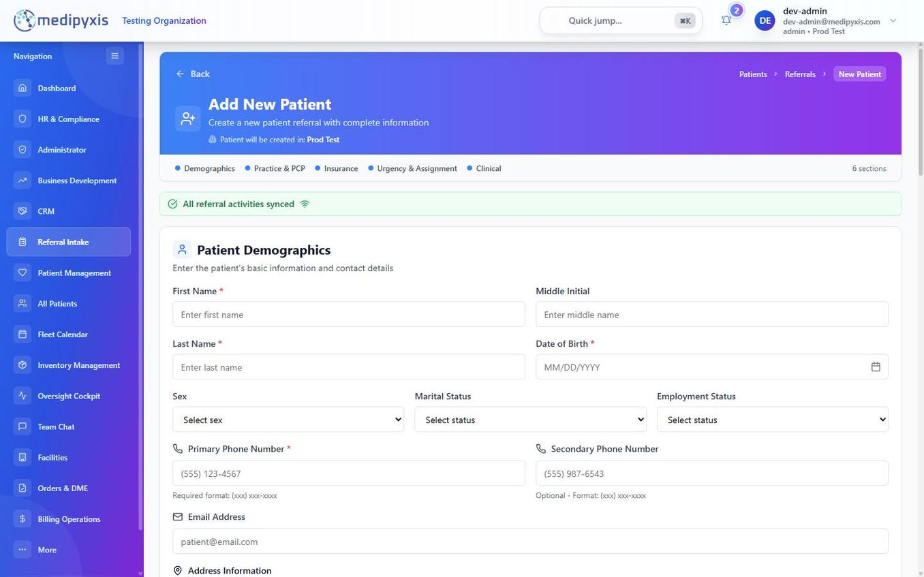Focus the Secondary Phone Number field
The image size is (924, 577).
tap(712, 473)
